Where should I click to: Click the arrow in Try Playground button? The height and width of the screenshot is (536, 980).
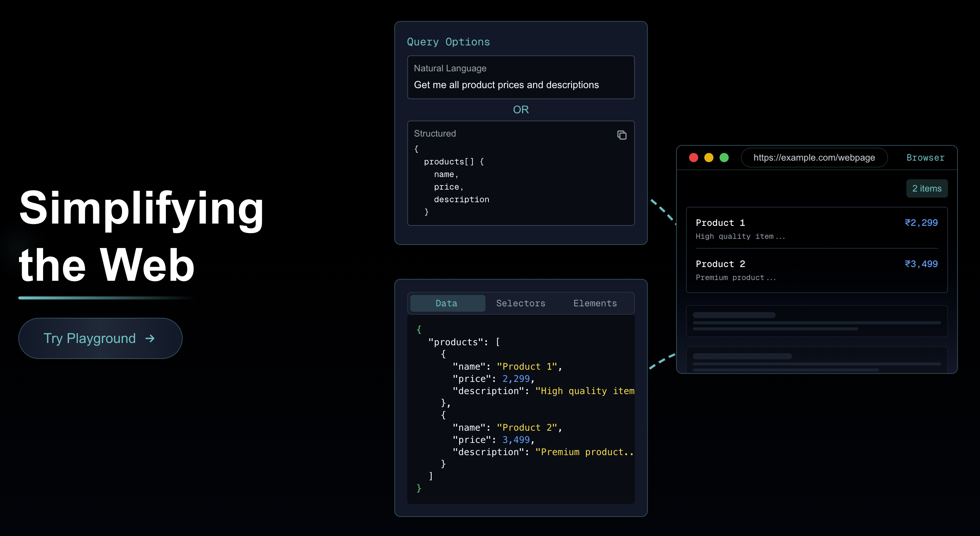tap(150, 338)
